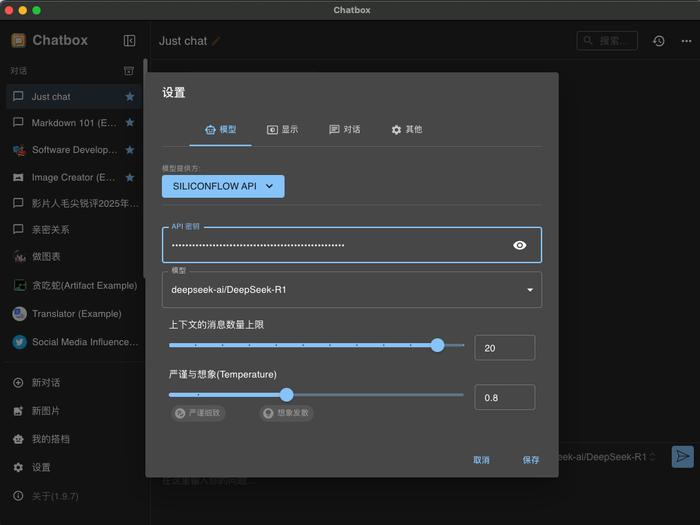Open SILICONFLOW API provider dropdown
The width and height of the screenshot is (700, 525).
223,186
